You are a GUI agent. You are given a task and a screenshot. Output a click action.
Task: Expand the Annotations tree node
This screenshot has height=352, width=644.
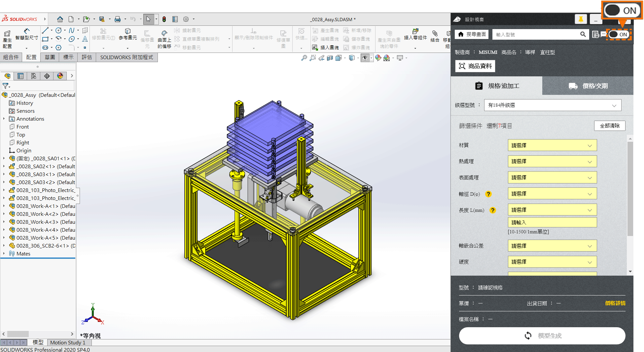pos(3,119)
